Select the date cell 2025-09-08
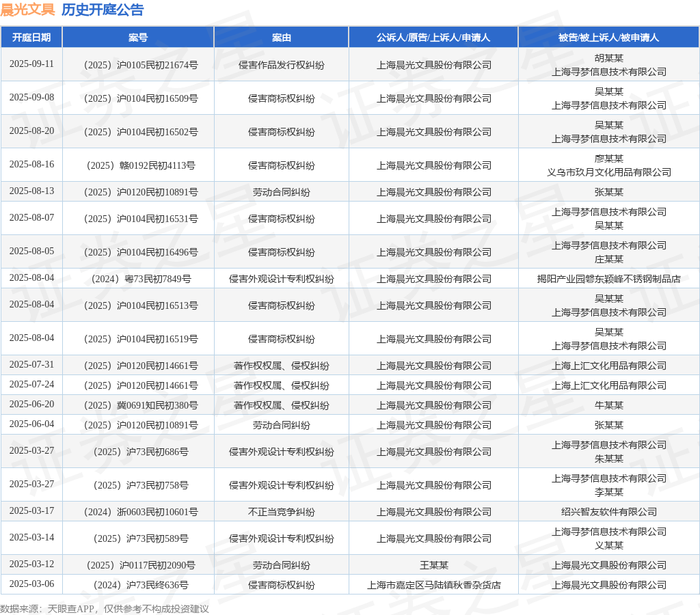The width and height of the screenshot is (700, 615). click(31, 97)
